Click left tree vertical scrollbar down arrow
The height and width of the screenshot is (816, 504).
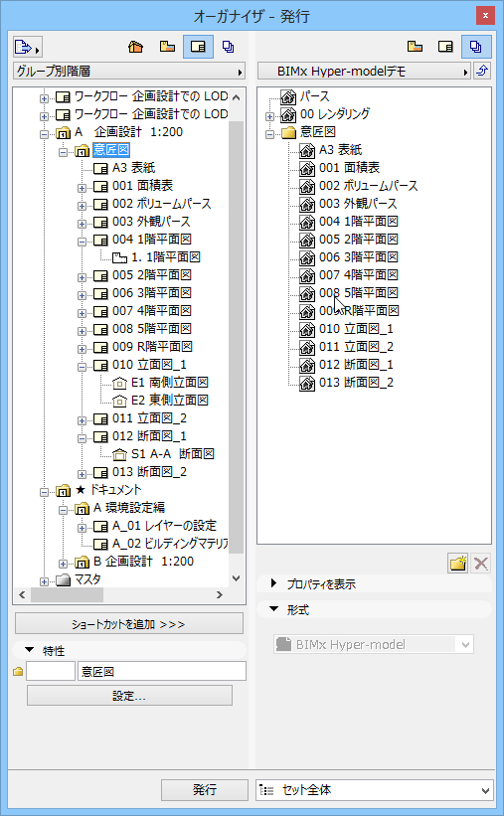coord(236,578)
